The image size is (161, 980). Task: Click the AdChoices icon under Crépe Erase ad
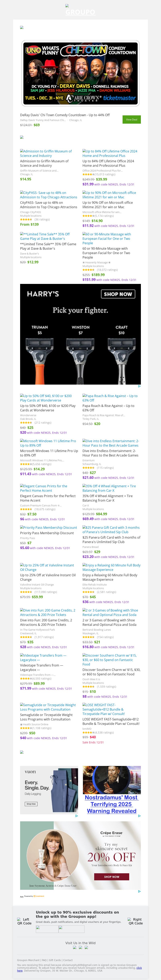[x=139, y=891]
